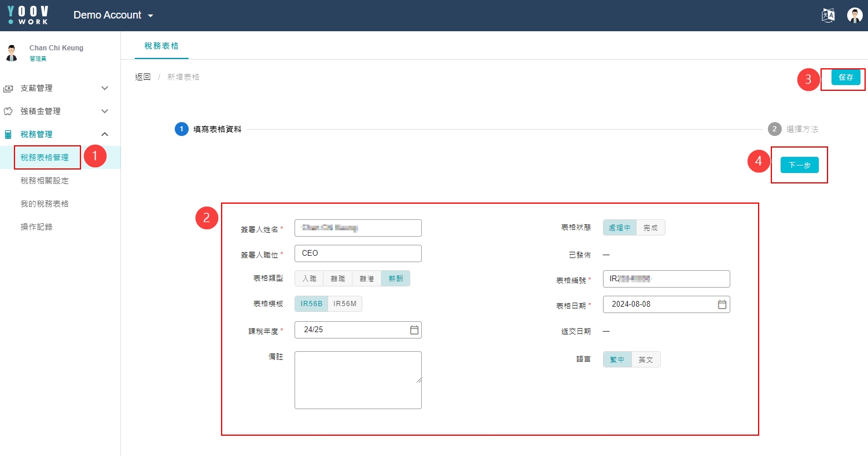Click into the 備註 text area
Screen dimensions: 868x456
[x=358, y=380]
